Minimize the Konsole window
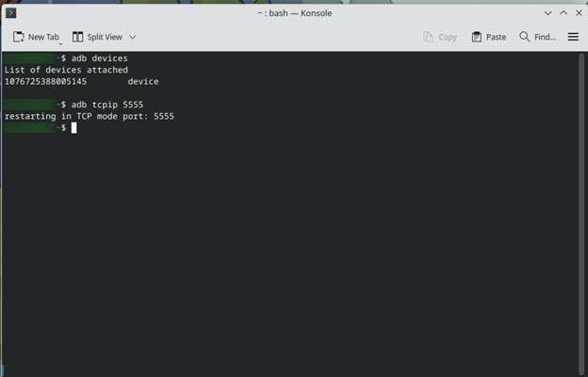The width and height of the screenshot is (588, 377). tap(547, 13)
